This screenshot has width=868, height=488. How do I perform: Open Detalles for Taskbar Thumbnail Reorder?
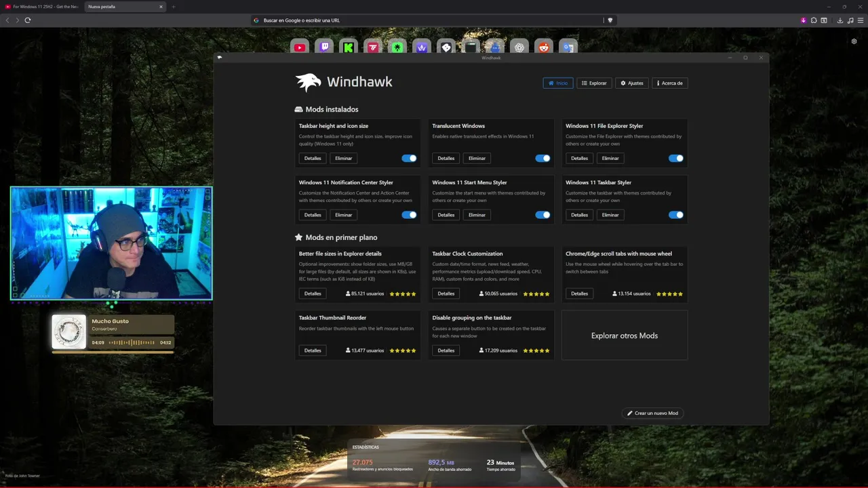(313, 350)
